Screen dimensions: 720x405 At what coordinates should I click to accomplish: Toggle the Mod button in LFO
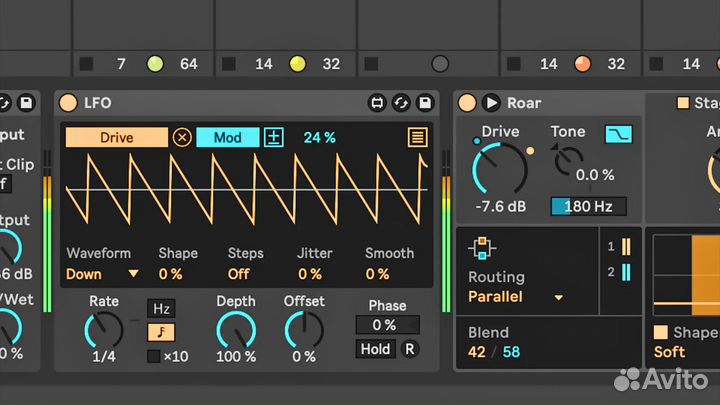227,137
